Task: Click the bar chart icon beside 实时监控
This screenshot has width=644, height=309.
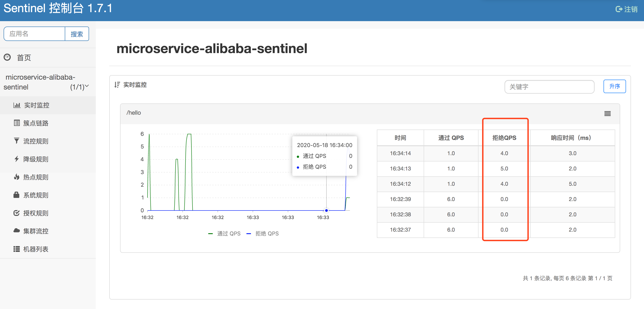Action: click(17, 105)
